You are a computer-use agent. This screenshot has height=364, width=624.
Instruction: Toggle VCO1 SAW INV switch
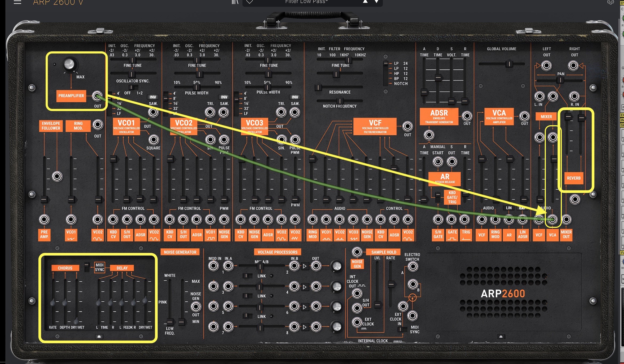[153, 97]
